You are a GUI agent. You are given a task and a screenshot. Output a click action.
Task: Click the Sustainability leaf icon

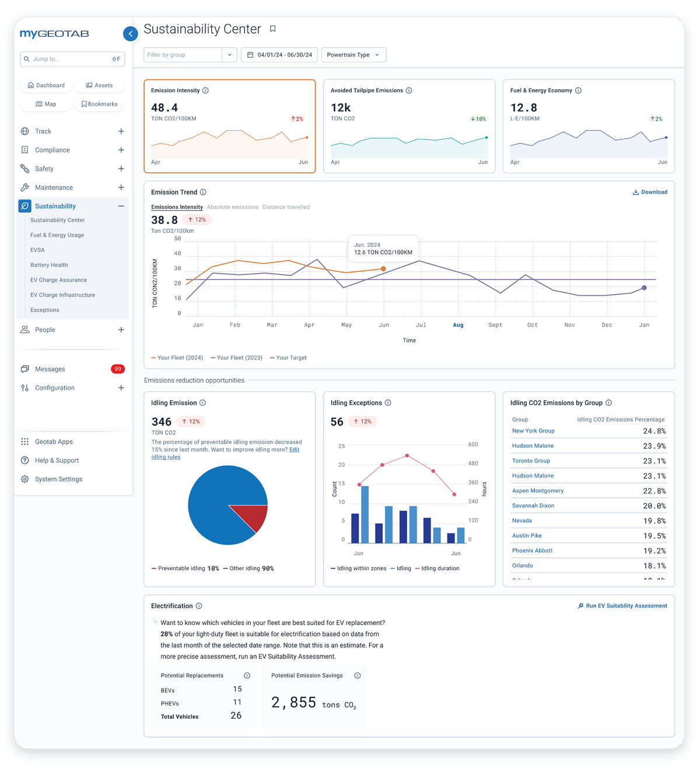[24, 206]
